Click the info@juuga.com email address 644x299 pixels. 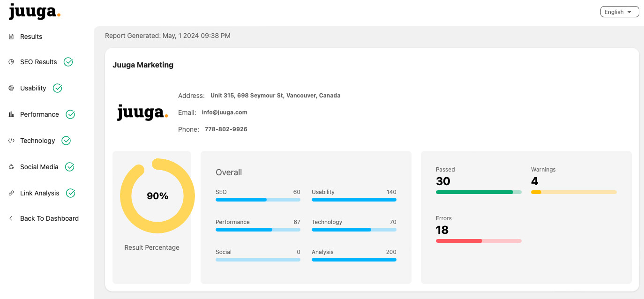click(225, 112)
